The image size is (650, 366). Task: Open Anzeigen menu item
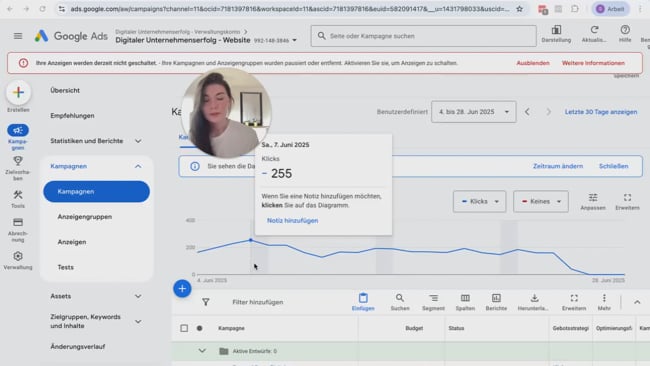tap(72, 242)
